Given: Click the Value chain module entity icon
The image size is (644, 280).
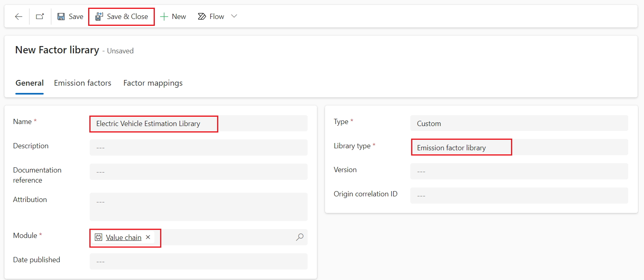Looking at the screenshot, I should [x=99, y=237].
